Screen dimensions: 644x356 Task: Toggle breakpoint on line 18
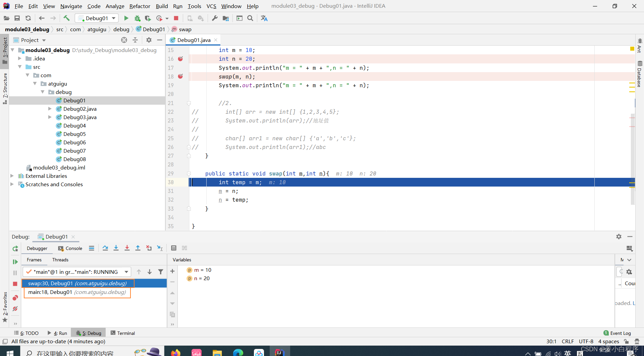[x=180, y=77]
